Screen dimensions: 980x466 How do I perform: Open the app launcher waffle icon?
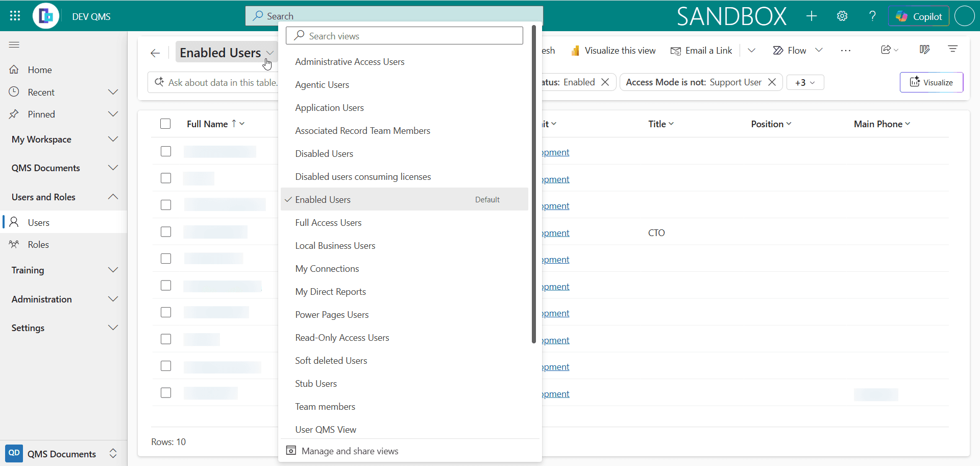point(15,16)
